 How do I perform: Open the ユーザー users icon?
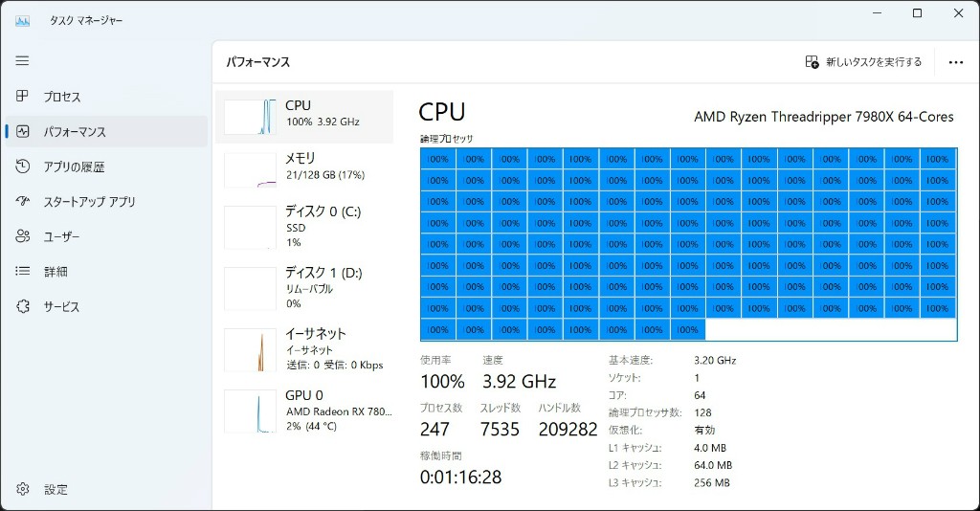[23, 236]
